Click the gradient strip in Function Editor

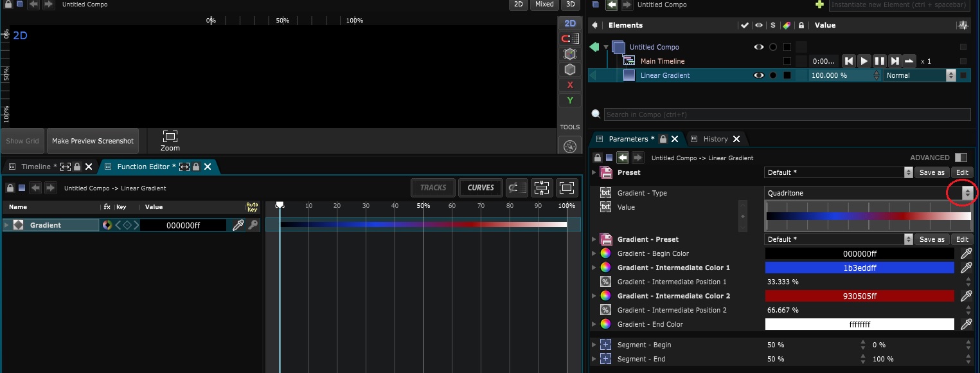[x=423, y=224]
